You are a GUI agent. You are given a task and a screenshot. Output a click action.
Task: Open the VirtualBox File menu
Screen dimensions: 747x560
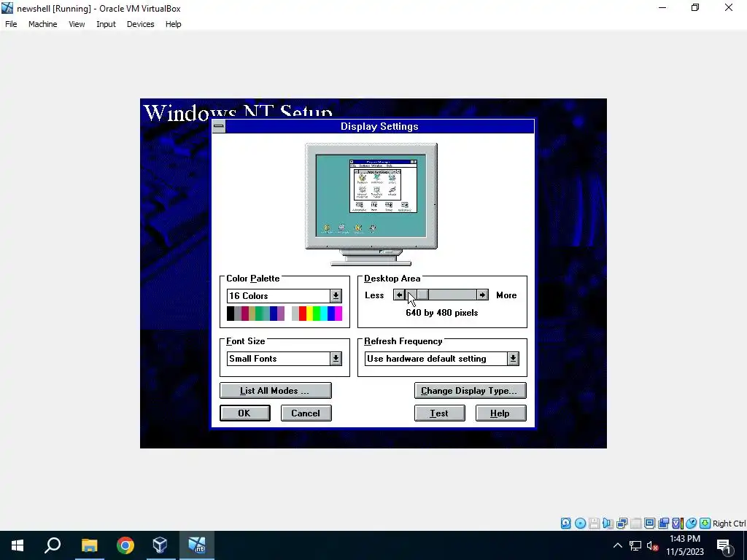(11, 24)
